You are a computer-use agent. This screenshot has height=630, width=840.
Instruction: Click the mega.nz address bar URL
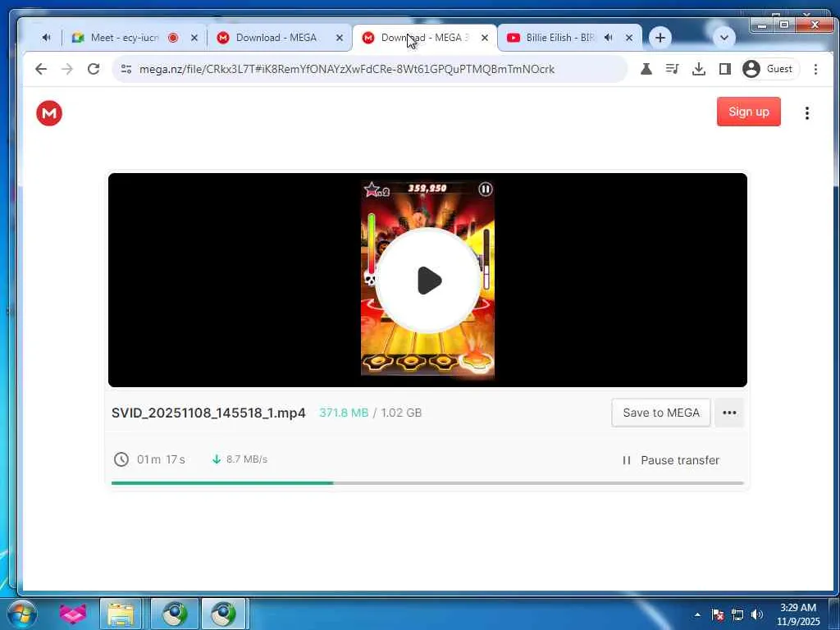[347, 69]
